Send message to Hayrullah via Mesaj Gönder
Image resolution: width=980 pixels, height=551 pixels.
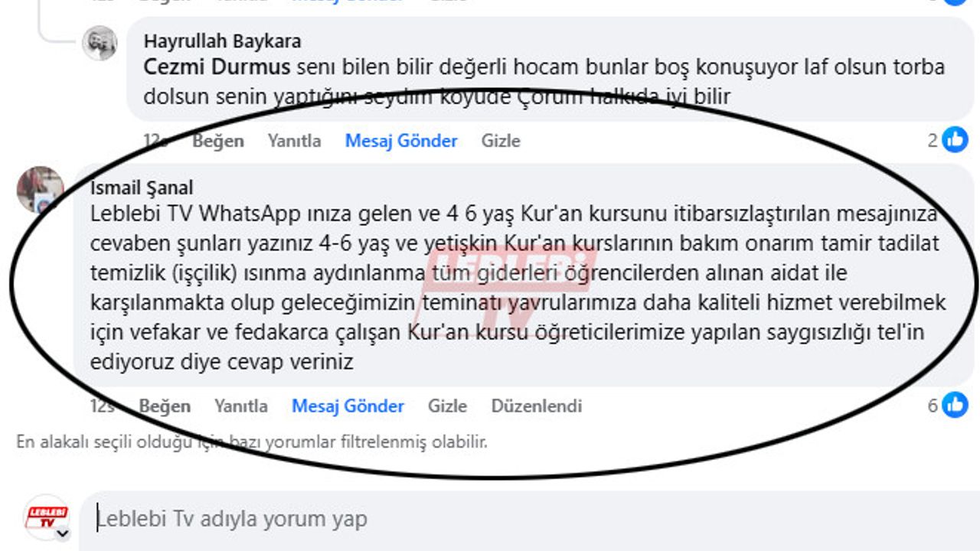(x=401, y=141)
